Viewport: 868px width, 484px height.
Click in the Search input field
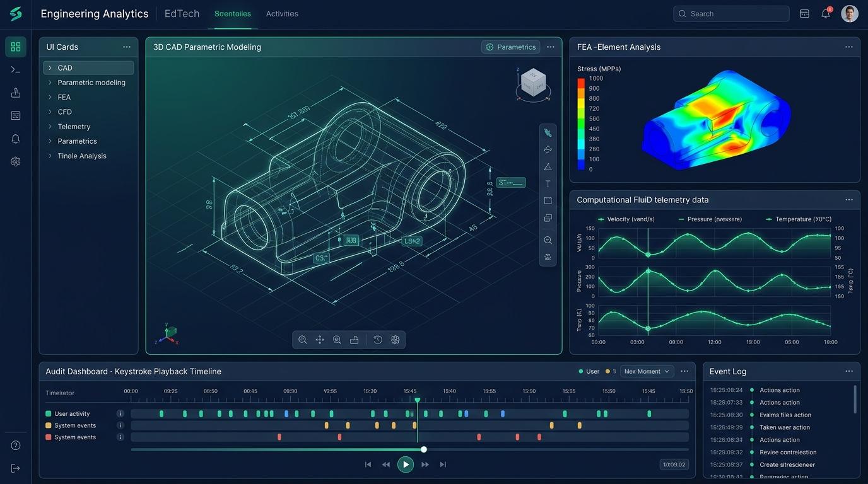732,14
